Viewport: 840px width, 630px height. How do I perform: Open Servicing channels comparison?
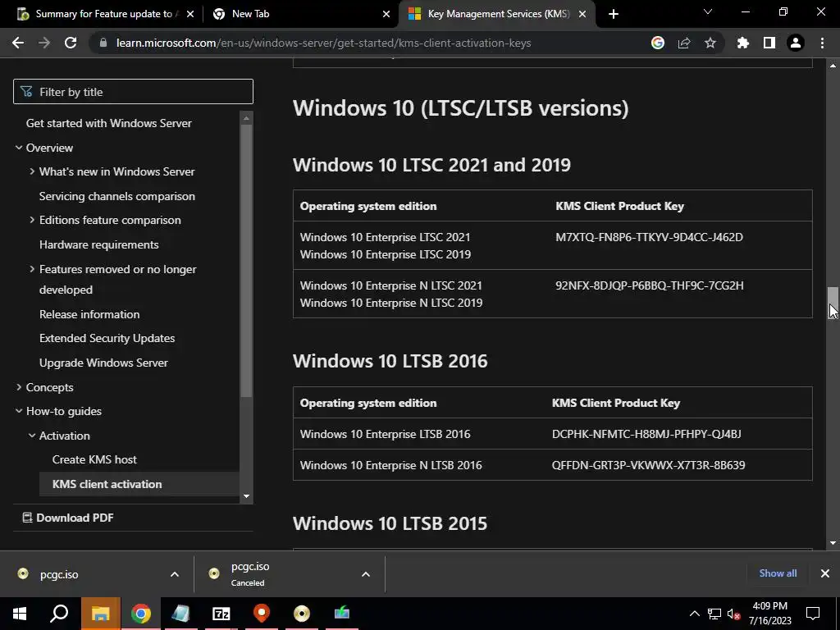coord(116,196)
